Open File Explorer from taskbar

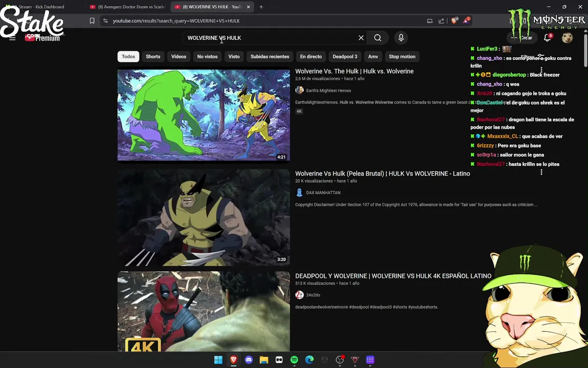pyautogui.click(x=264, y=360)
